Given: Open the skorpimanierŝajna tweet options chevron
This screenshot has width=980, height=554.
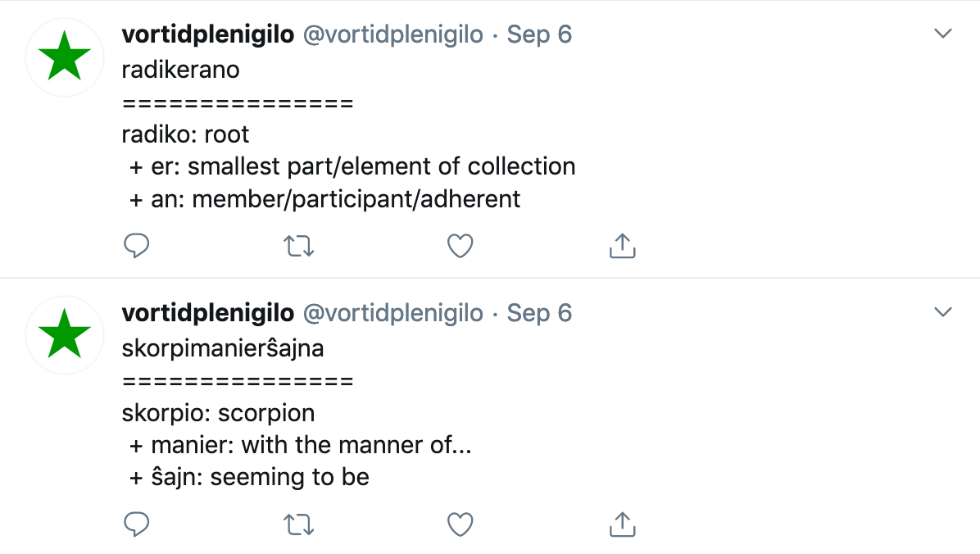Looking at the screenshot, I should tap(942, 311).
